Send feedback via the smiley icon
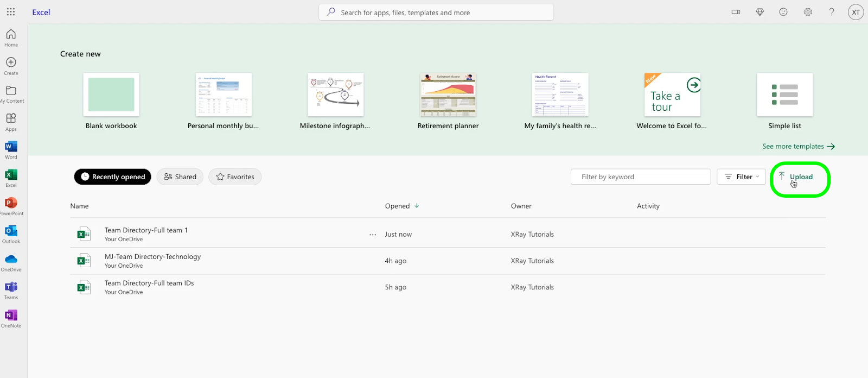Screen dimensions: 868x378 (x=783, y=12)
